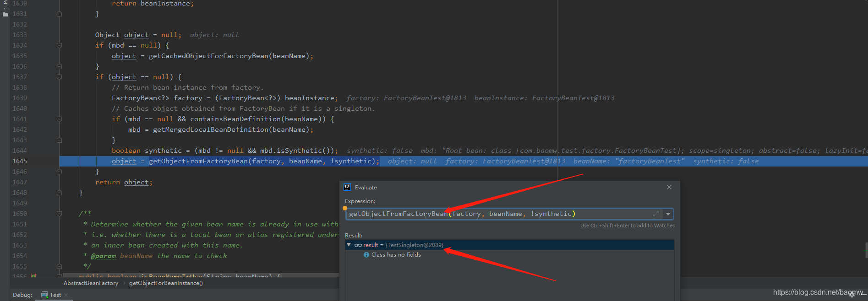Select the Test tab in Debug panel
This screenshot has width=868, height=301.
pos(55,295)
